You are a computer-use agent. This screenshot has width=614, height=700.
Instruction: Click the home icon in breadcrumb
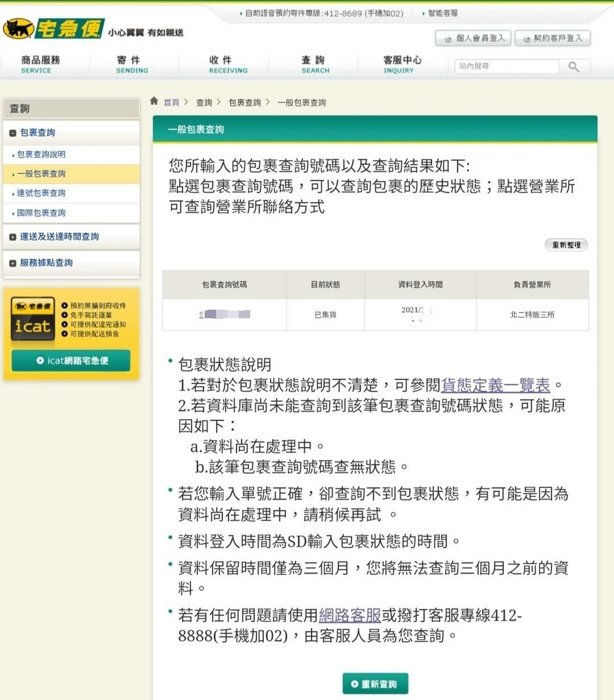(x=154, y=101)
